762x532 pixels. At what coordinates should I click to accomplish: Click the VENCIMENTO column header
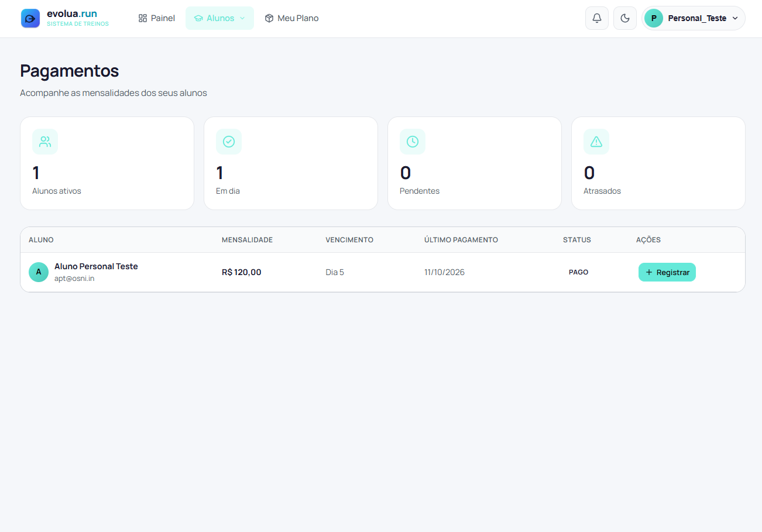point(349,240)
